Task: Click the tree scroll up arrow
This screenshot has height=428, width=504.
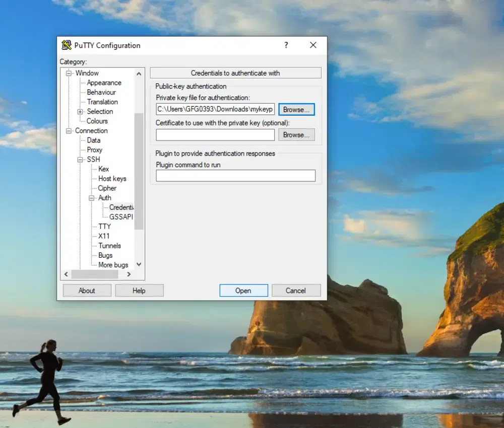Action: tap(139, 74)
